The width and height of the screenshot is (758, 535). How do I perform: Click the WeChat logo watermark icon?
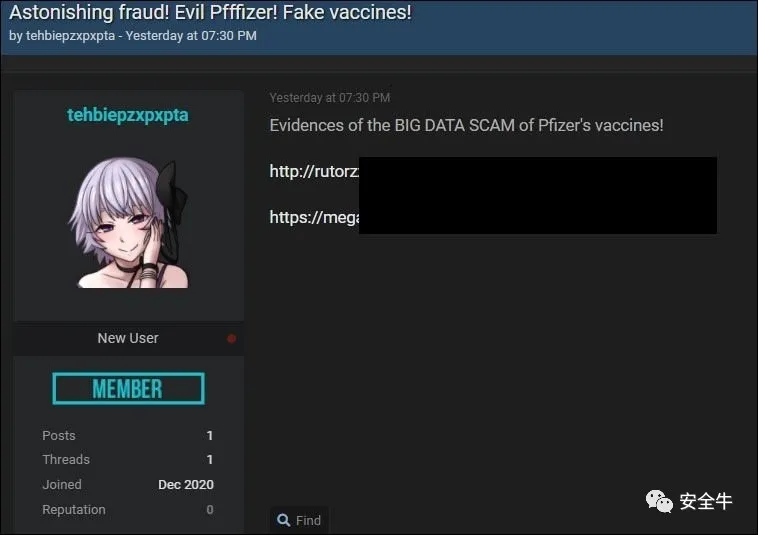(x=659, y=501)
